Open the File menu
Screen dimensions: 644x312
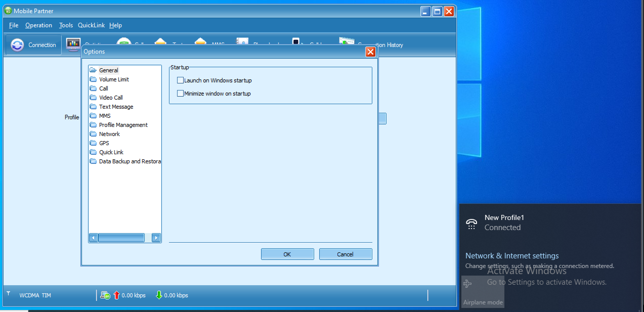click(x=14, y=25)
